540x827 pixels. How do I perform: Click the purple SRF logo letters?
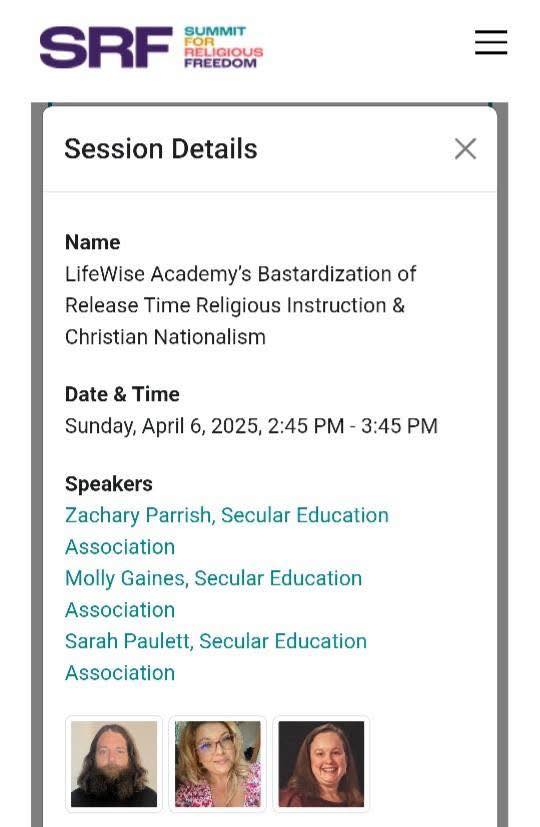[x=106, y=47]
